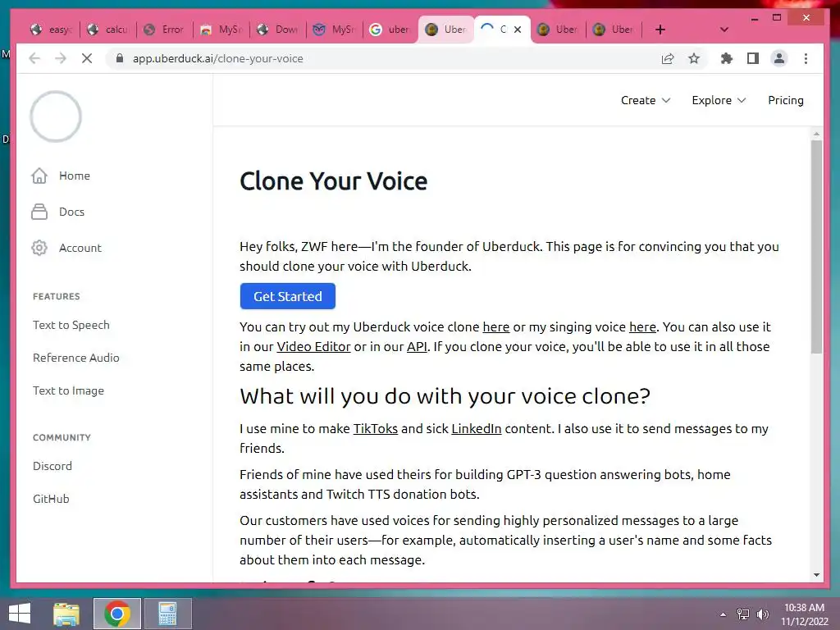Screen dimensions: 840x630
Task: Switch to the last Uberduck tab
Action: click(x=614, y=30)
